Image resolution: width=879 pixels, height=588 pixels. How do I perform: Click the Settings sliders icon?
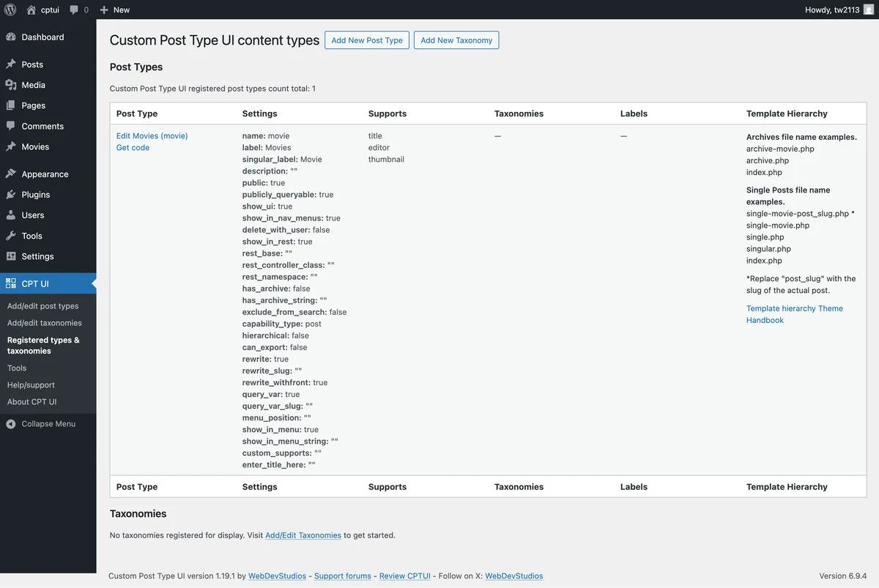click(x=11, y=256)
